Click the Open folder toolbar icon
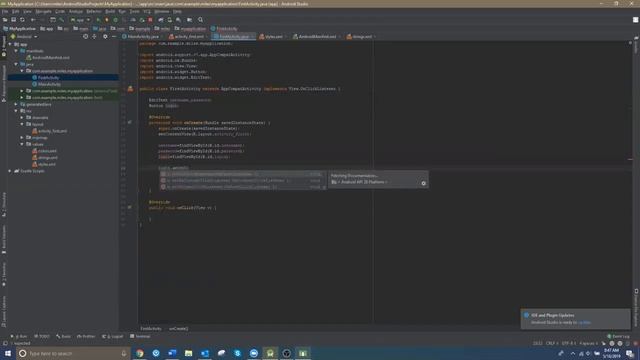Viewport: 640px width, 360px height. (x=5, y=20)
